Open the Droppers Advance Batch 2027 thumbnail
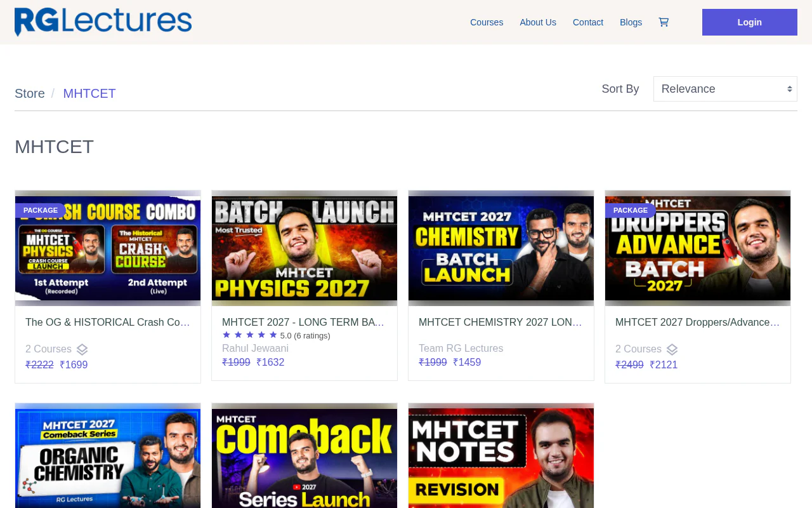The image size is (812, 508). (x=698, y=248)
